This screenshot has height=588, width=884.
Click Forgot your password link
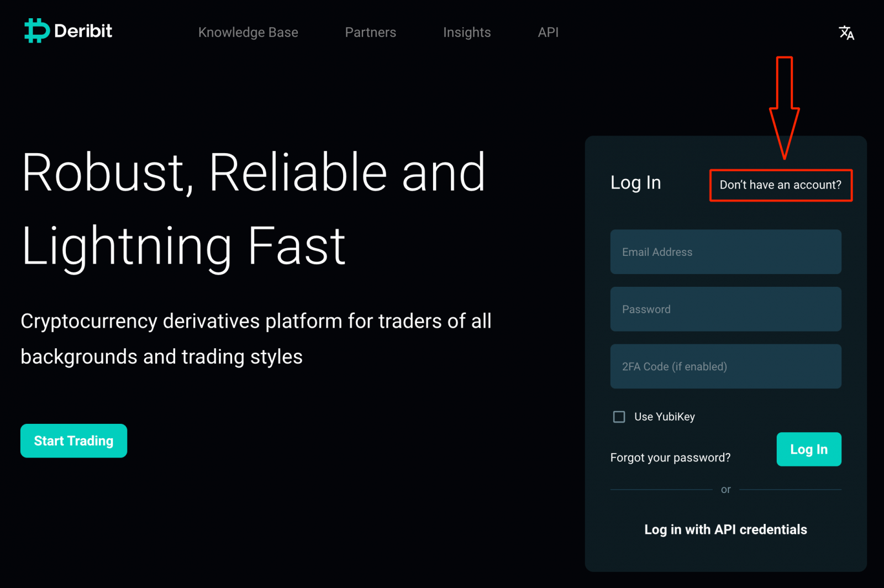pos(670,458)
